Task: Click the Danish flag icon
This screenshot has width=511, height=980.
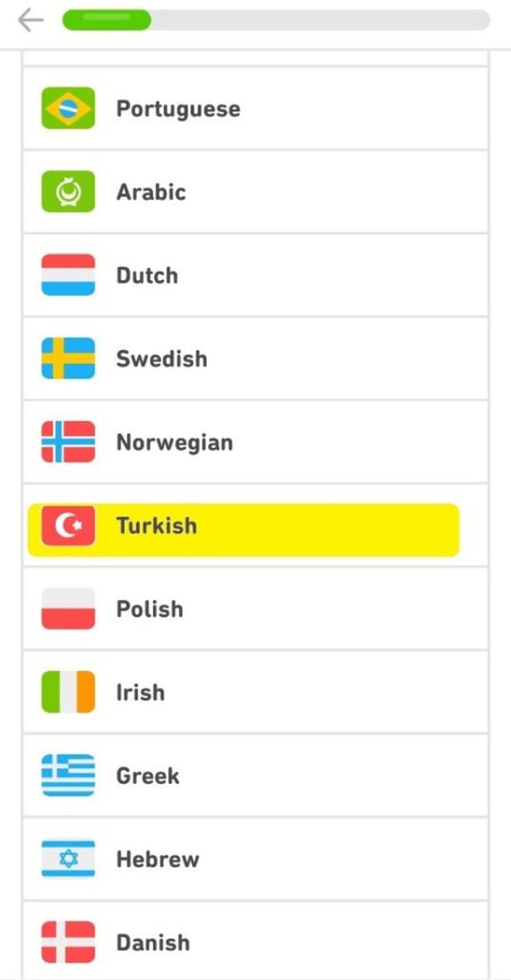Action: click(x=68, y=942)
